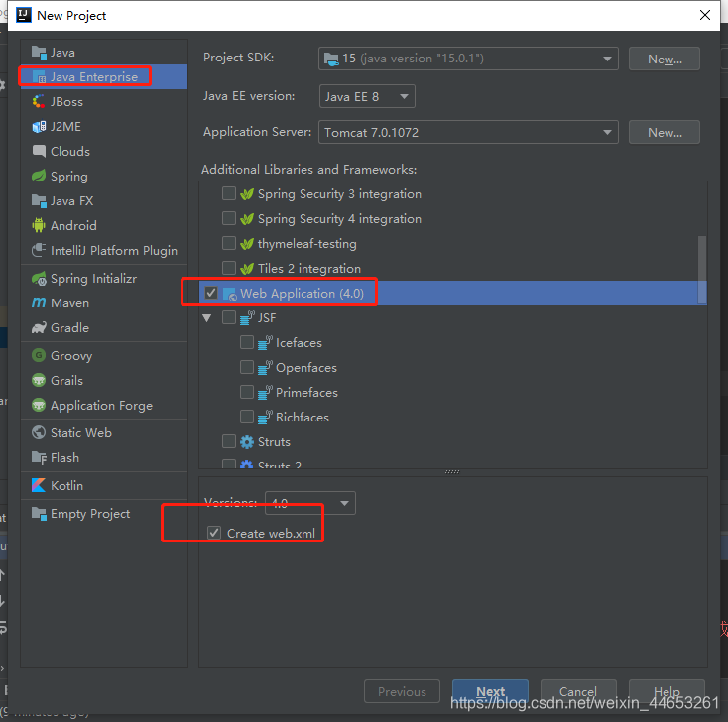Click the Tiles 2 integration leaf icon
This screenshot has width=728, height=722.
tap(247, 269)
